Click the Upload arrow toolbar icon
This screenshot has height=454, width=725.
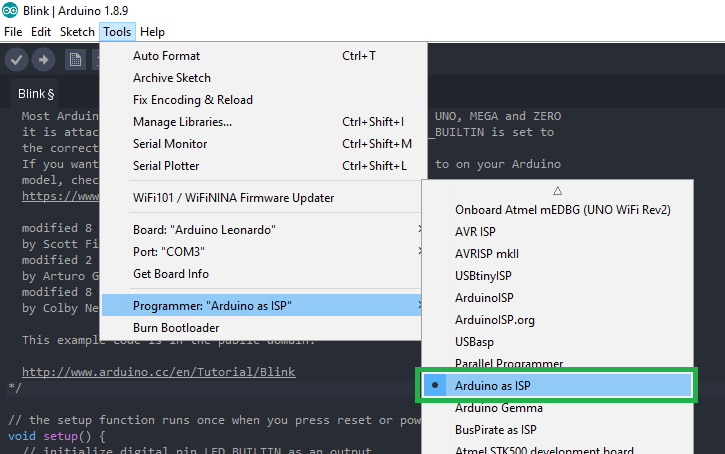click(x=43, y=60)
